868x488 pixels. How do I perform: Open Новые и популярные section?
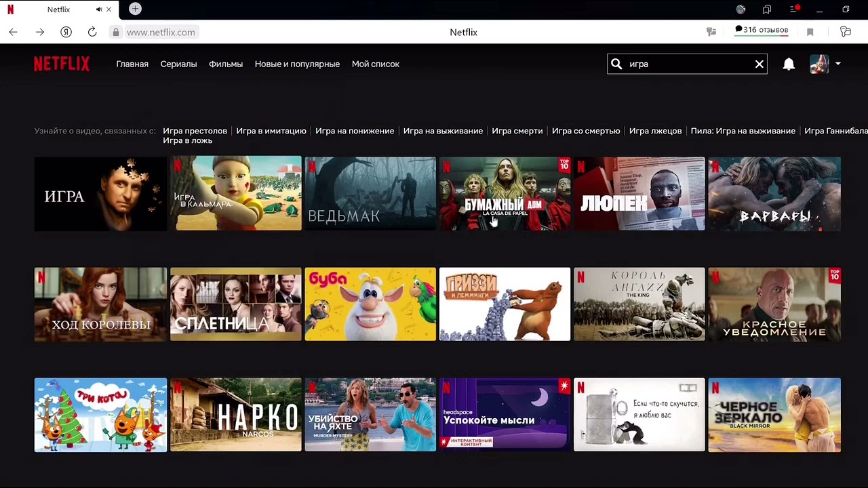(x=297, y=64)
